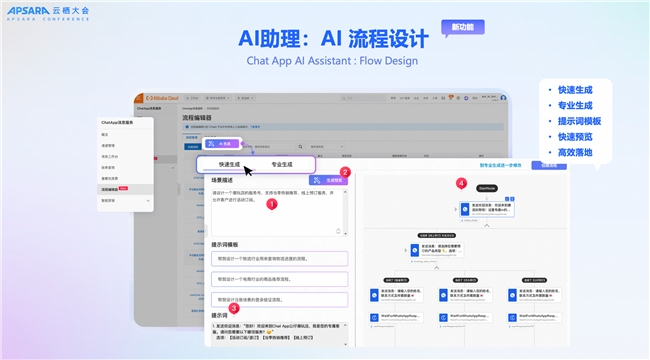This screenshot has width=650, height=360.
Task: Click the search magnifier icon in toolbar
Action: 300,147
